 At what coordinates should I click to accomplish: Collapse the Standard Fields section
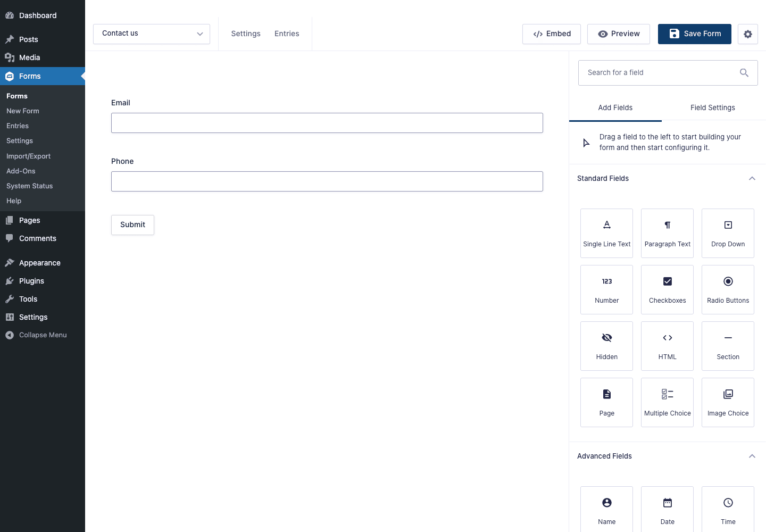pyautogui.click(x=752, y=178)
